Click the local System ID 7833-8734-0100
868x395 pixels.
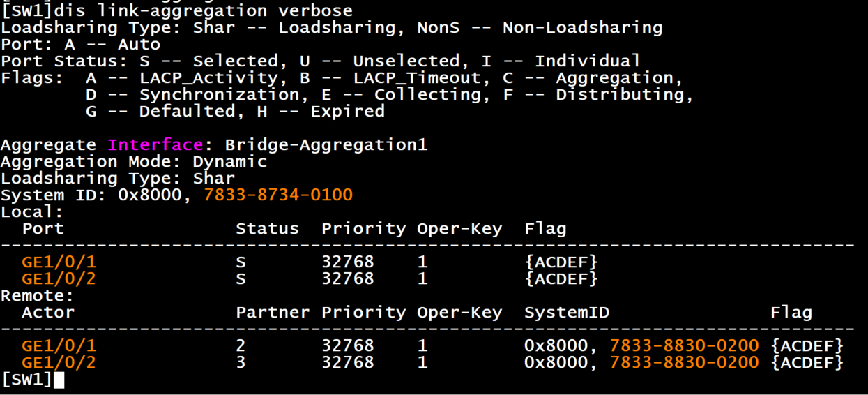(278, 195)
